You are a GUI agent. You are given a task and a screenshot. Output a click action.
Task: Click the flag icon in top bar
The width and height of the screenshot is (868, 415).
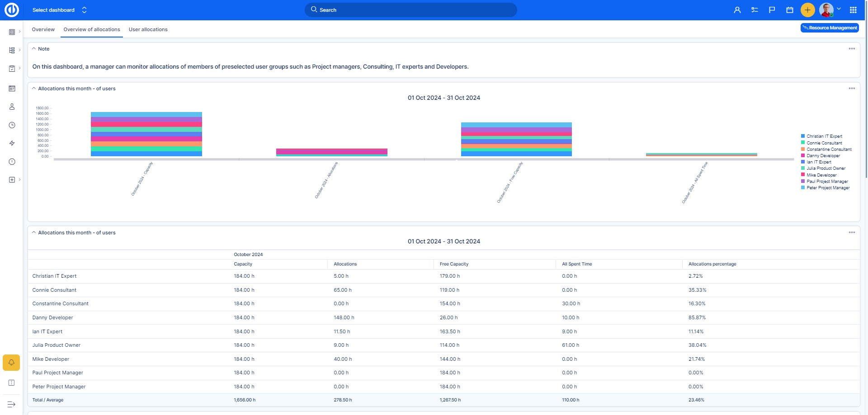pos(772,10)
